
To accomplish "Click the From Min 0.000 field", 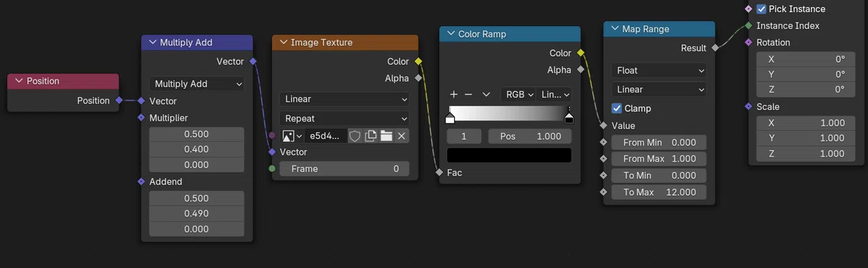I will [x=659, y=142].
